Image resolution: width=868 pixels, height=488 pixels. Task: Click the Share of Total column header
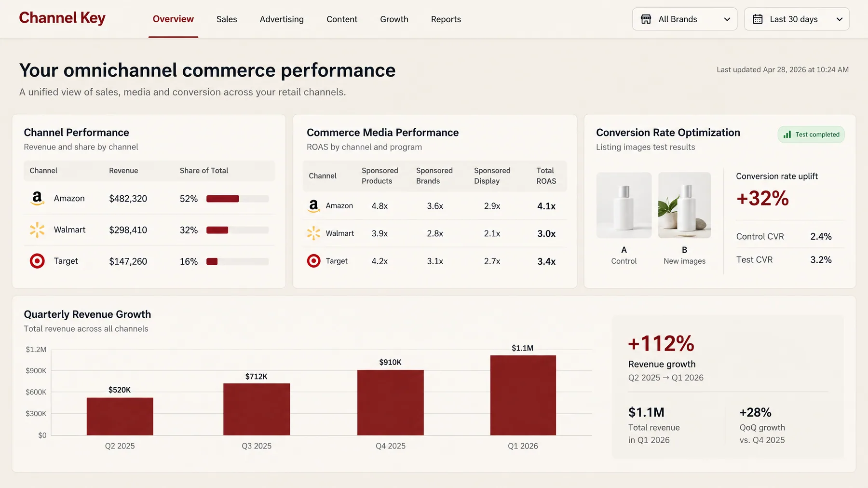tap(204, 171)
